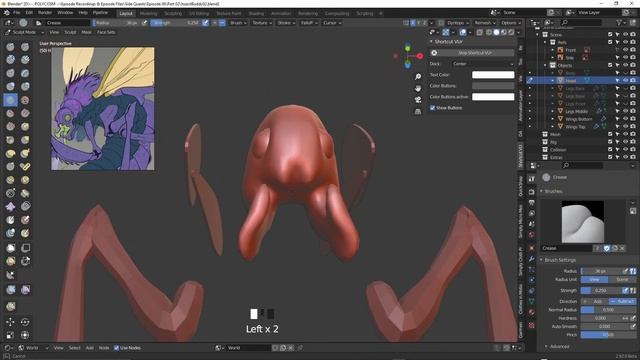640x360 pixels.
Task: Switch perspective/orthographic grid icon
Action: tap(418, 112)
